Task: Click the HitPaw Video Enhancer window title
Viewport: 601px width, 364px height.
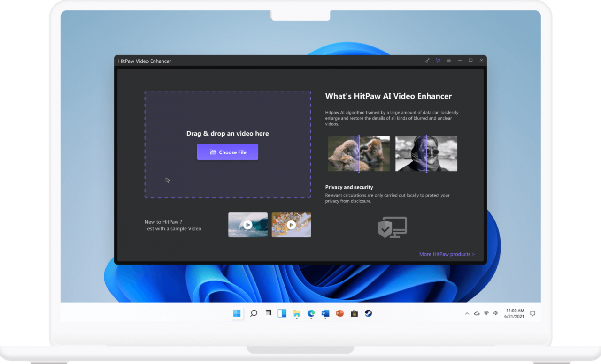Action: pos(145,61)
